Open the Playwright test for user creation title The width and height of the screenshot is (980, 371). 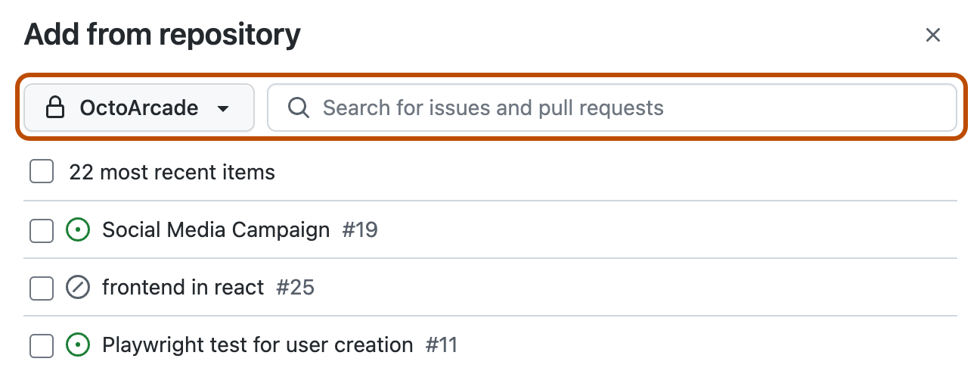[x=258, y=345]
